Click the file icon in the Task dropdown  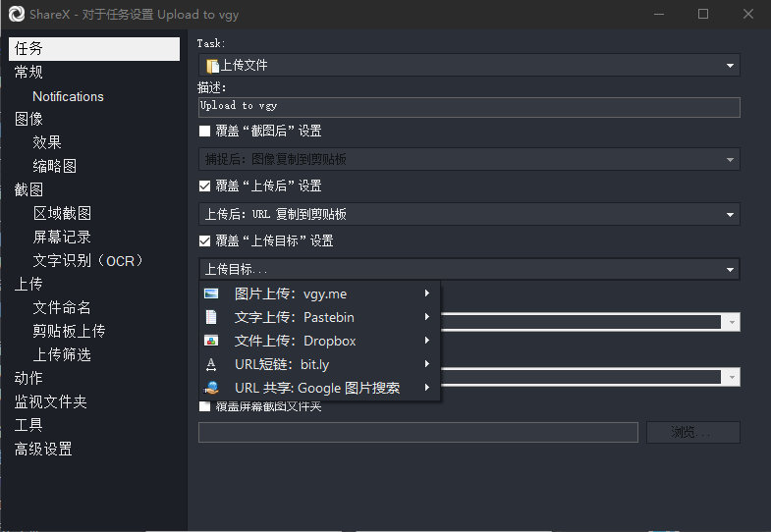[211, 66]
